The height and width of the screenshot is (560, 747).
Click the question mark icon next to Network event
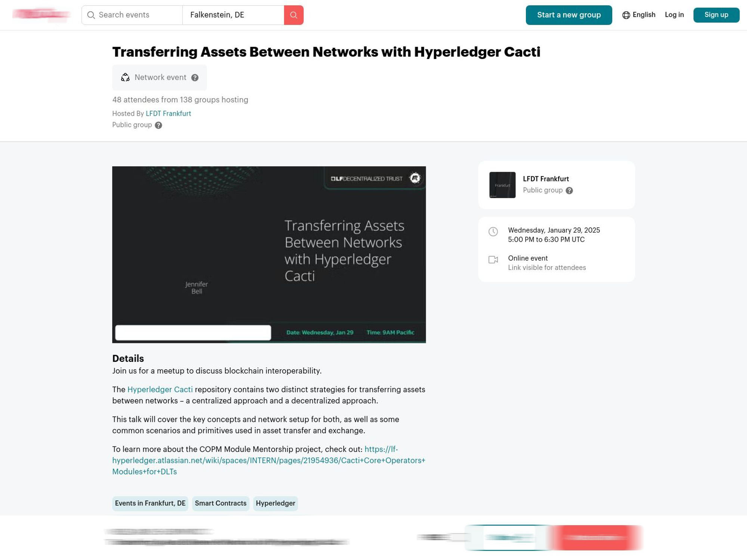pyautogui.click(x=194, y=77)
